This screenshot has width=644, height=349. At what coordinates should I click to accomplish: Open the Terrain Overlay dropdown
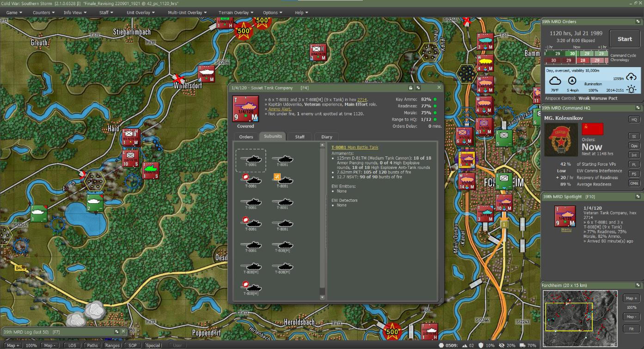(x=236, y=12)
